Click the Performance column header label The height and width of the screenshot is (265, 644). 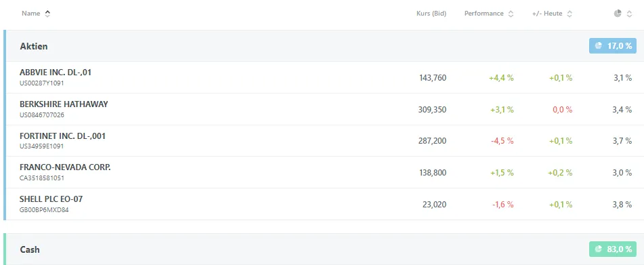484,14
